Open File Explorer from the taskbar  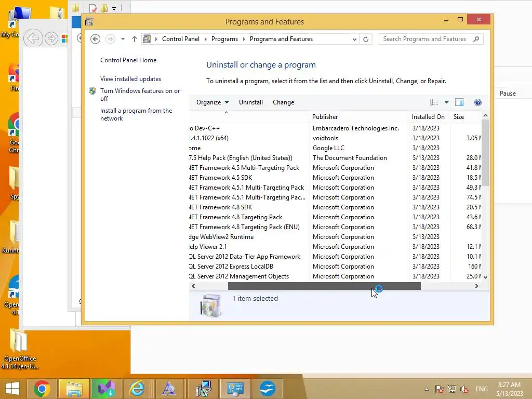74,389
